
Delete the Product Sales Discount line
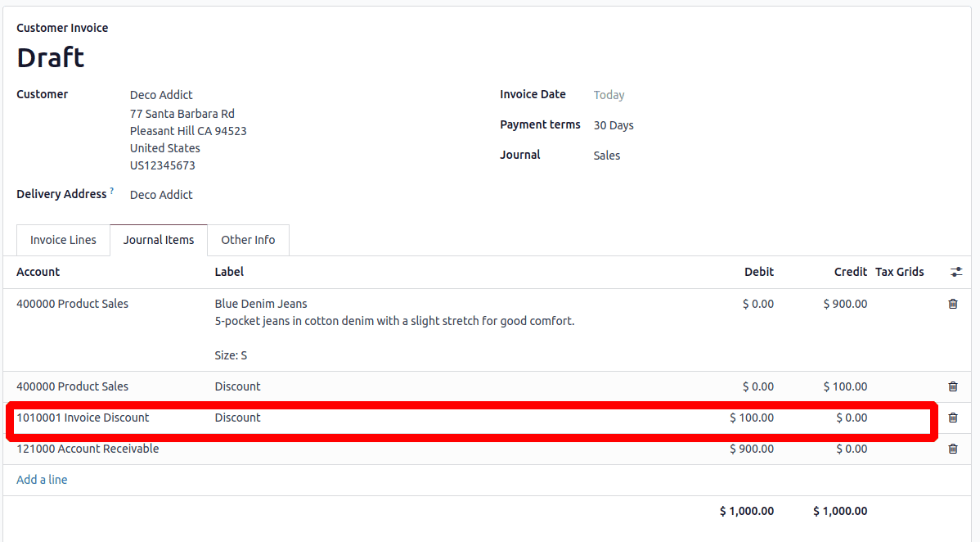pos(952,386)
